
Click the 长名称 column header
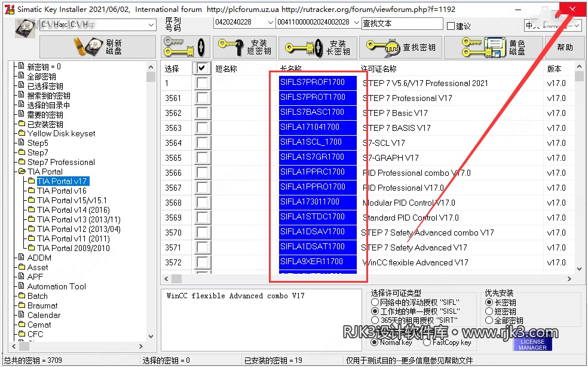tap(291, 69)
